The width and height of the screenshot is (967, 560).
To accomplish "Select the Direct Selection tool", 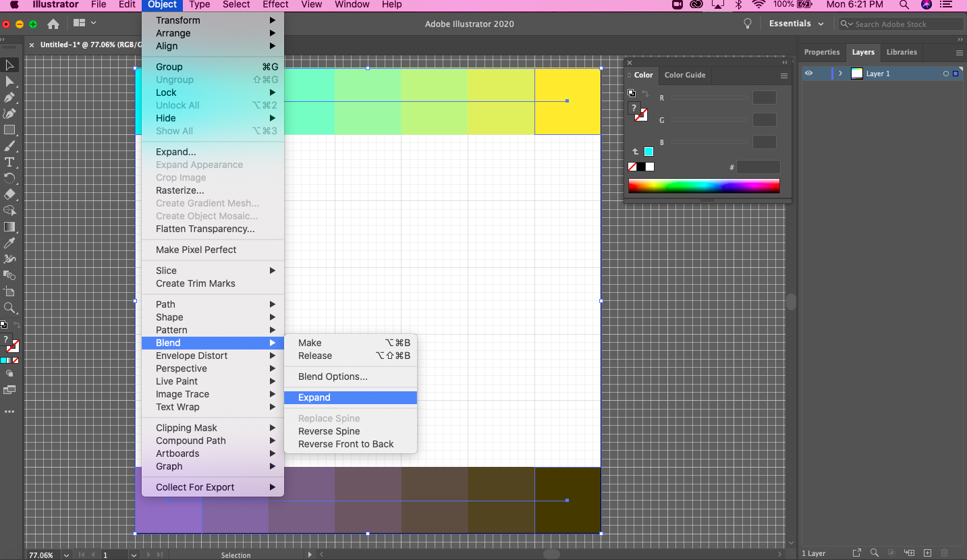I will click(9, 81).
